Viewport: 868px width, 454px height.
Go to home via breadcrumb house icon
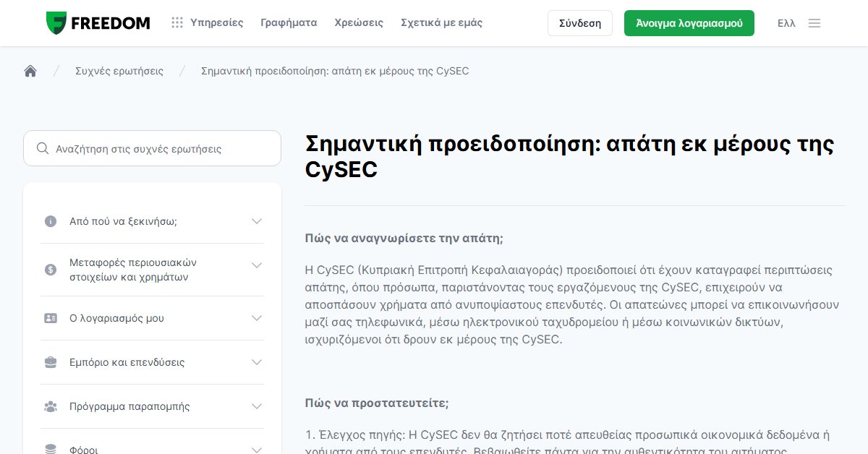tap(30, 71)
